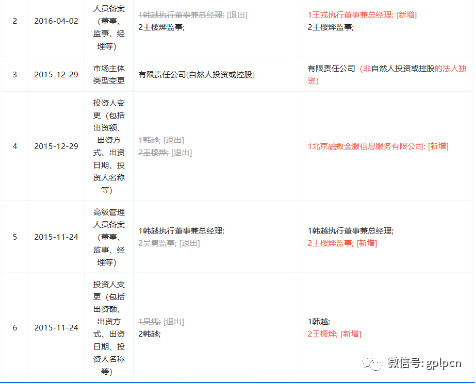Screen dimensions: 476x384
Task: Select '2韩越;' in row 6 before-change column
Action: pyautogui.click(x=149, y=334)
